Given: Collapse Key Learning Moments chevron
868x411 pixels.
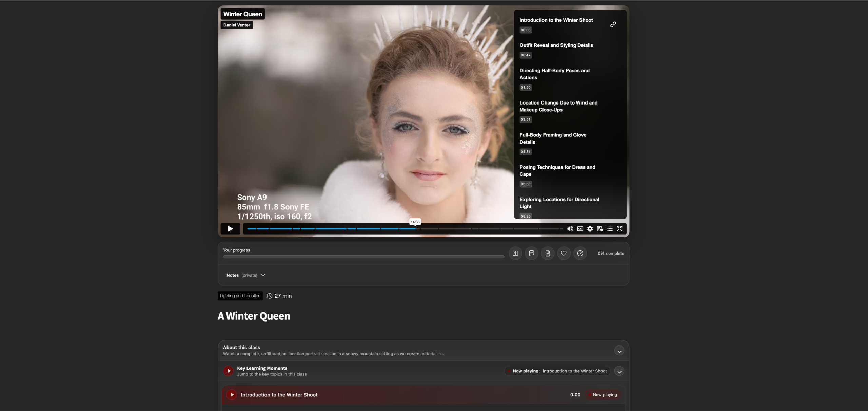Looking at the screenshot, I should [x=619, y=371].
